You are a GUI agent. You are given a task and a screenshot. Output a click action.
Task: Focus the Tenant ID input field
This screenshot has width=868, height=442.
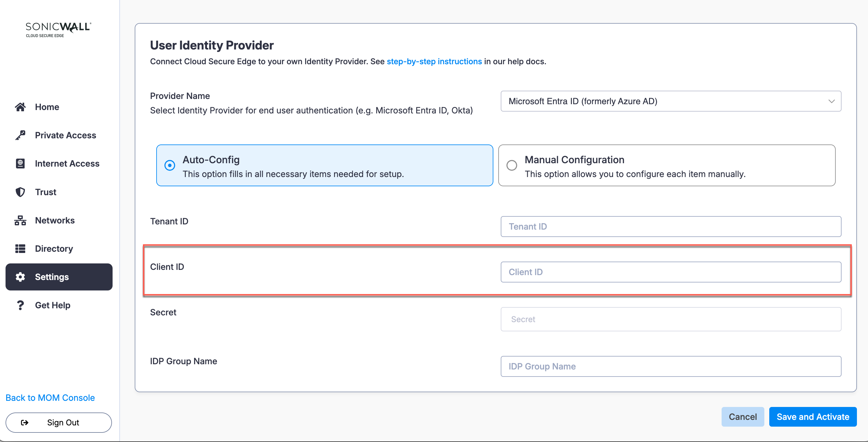click(671, 227)
